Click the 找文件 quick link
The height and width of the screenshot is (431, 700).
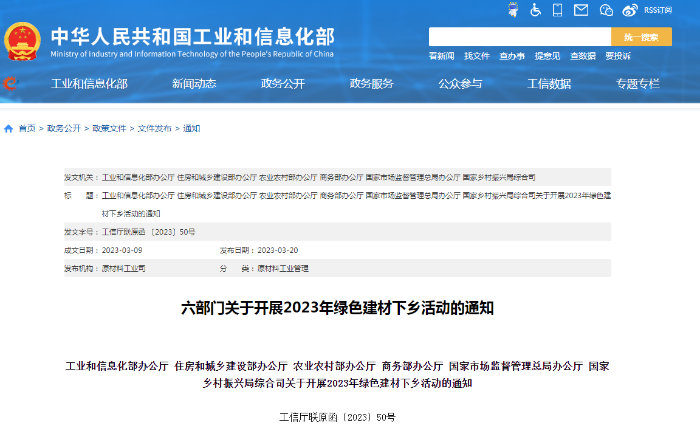tap(477, 56)
